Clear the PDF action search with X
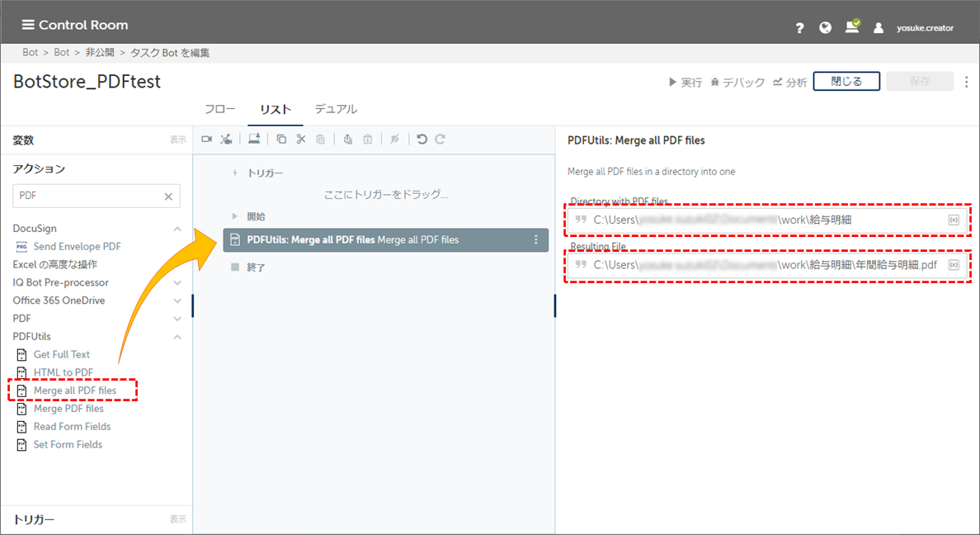This screenshot has height=535, width=980. tap(168, 196)
